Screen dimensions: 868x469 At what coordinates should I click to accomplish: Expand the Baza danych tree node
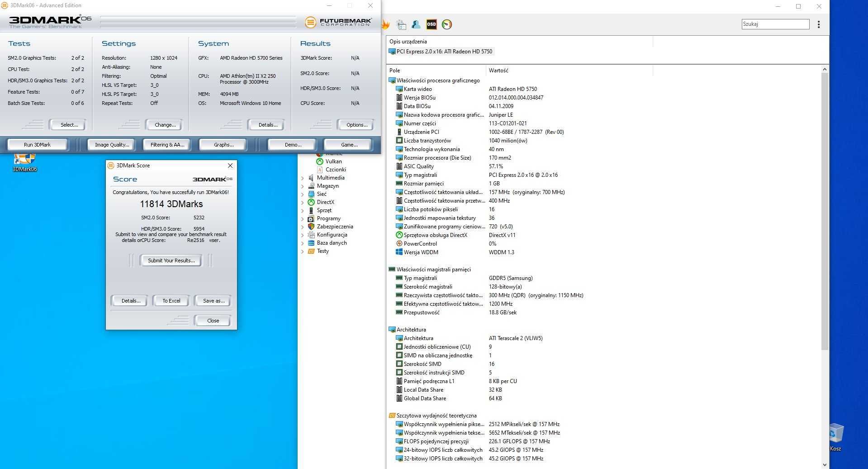coord(303,243)
